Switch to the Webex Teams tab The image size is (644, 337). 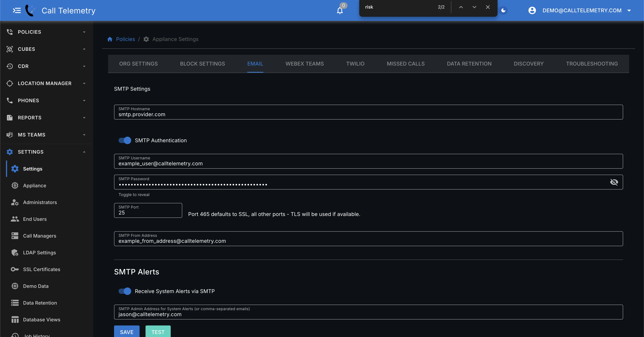305,64
